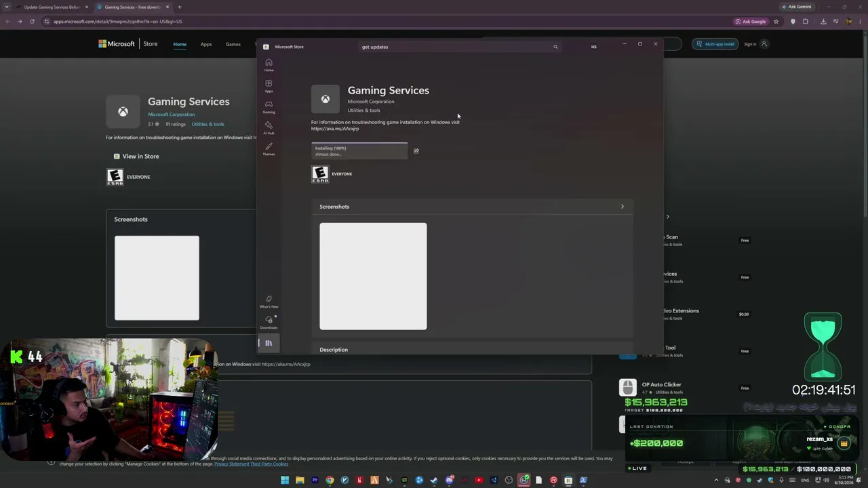Open Discord from the taskbar
The image size is (868, 488).
click(x=449, y=481)
